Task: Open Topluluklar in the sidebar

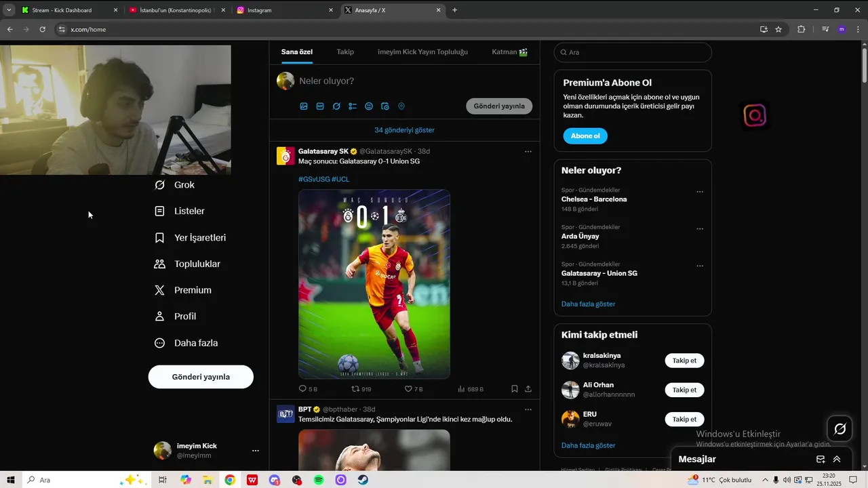Action: coord(187,264)
